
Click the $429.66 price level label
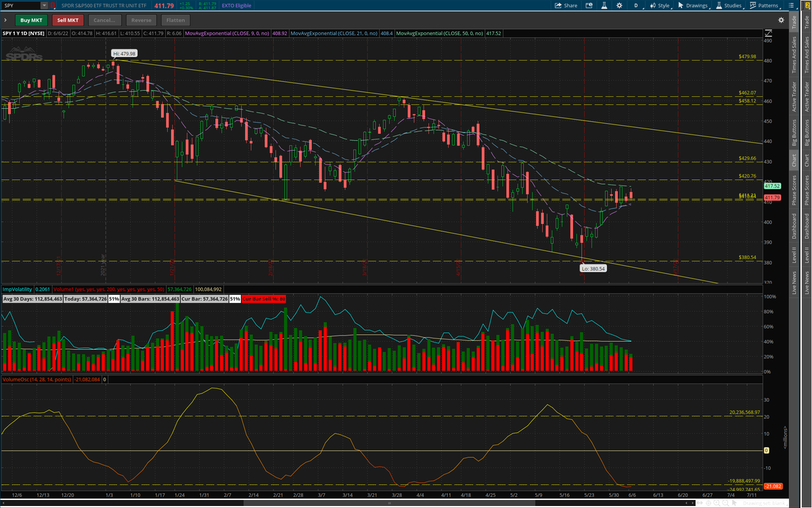pyautogui.click(x=747, y=158)
